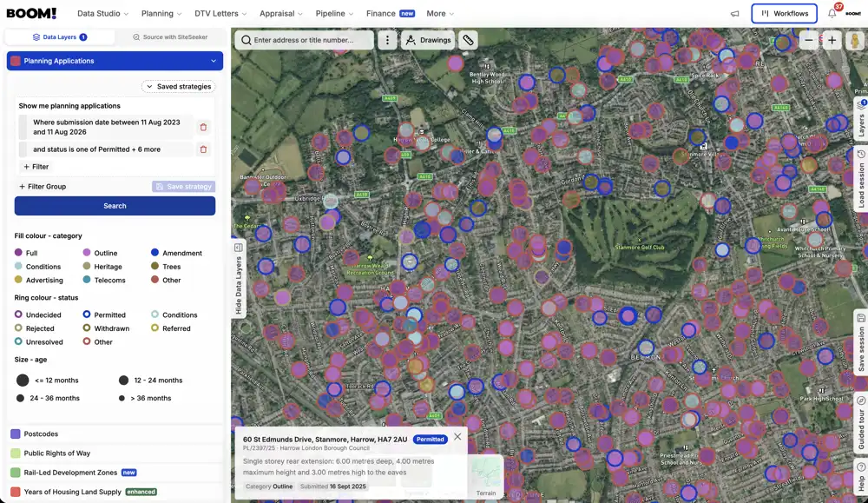
Task: Expand the Saved strategies dropdown
Action: pos(178,86)
